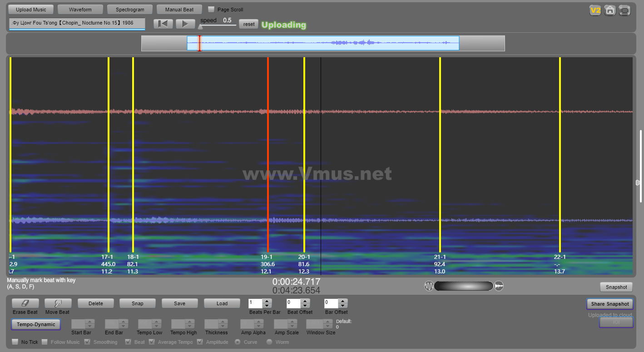Click the V2 version icon
Screen dimensions: 644x352
pyautogui.click(x=595, y=10)
